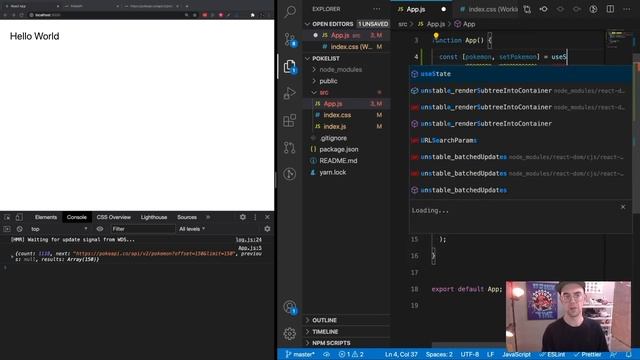Click Ln 4, Col 37 in status bar
This screenshot has height=360, width=640.
click(x=401, y=354)
